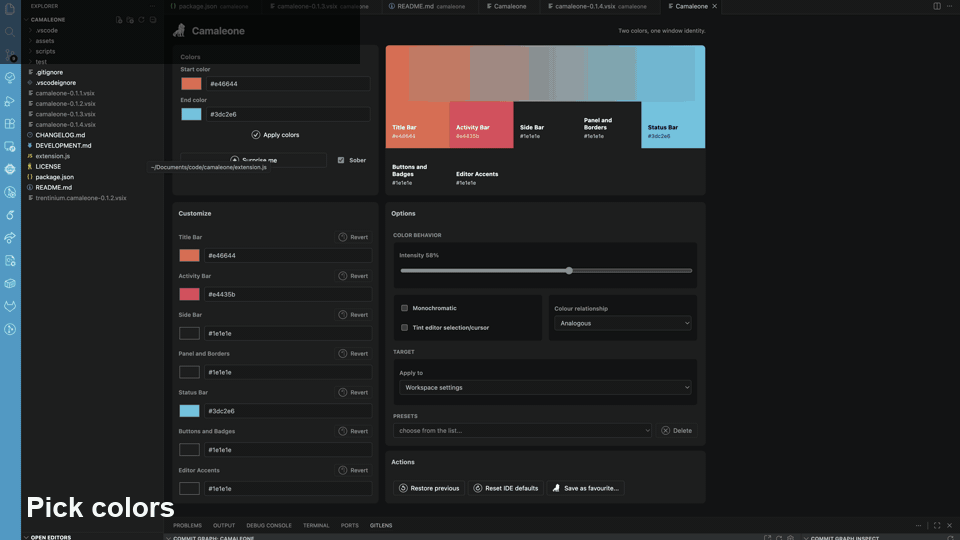
Task: Click the share arrow icon in activity bar
Action: [10, 238]
